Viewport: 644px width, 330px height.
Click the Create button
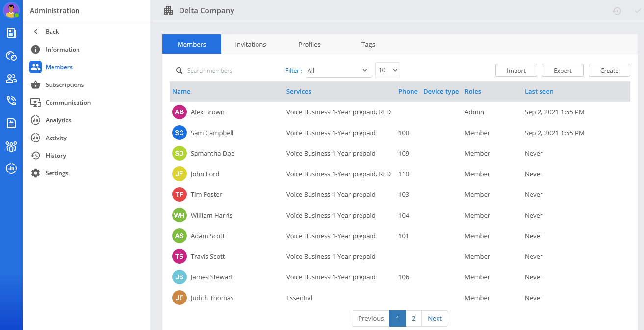tap(609, 71)
